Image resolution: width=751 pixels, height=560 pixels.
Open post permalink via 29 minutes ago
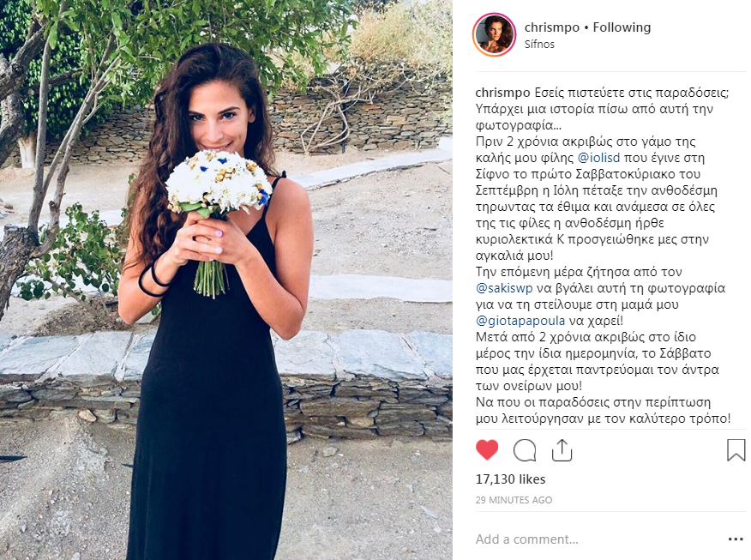(514, 500)
